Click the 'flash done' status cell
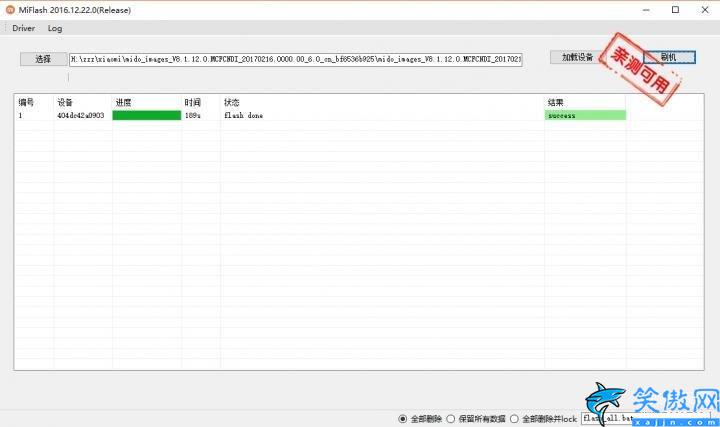Viewport: 720px width, 427px height. tap(243, 115)
